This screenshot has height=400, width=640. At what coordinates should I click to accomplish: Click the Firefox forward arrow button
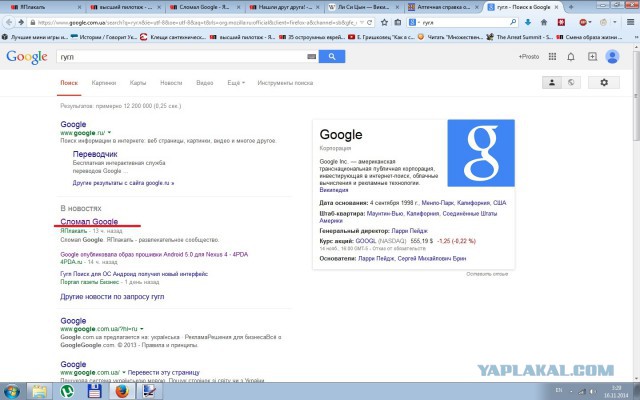21,22
